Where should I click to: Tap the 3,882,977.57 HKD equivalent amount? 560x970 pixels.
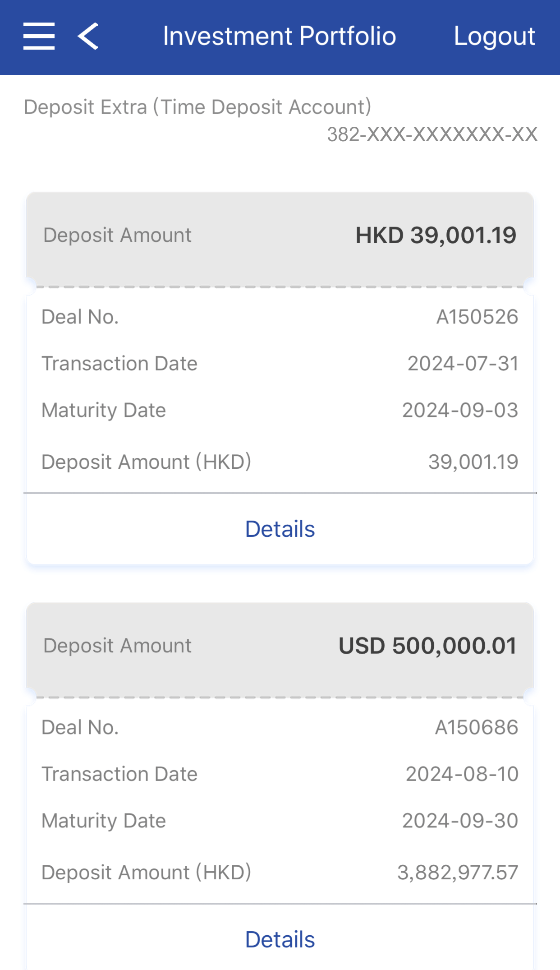tap(457, 872)
